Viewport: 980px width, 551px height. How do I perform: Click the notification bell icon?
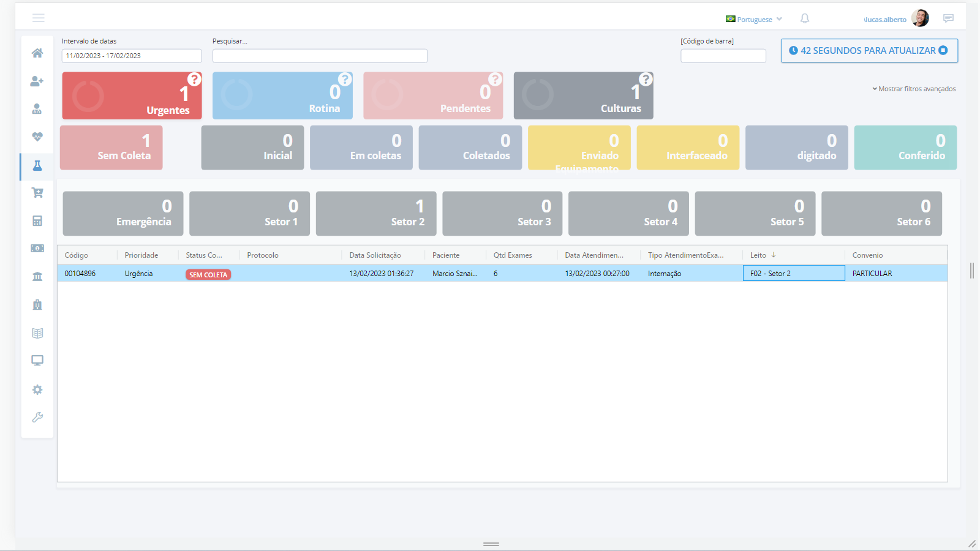point(805,19)
